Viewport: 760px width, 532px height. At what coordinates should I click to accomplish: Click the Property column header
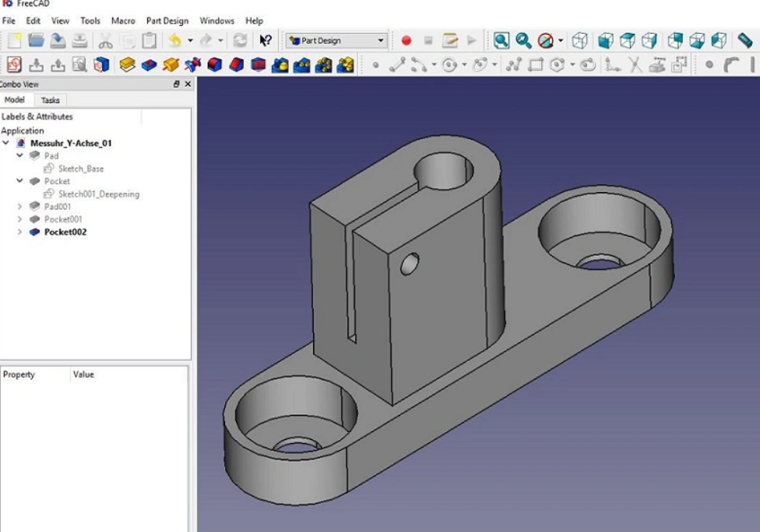(x=20, y=375)
